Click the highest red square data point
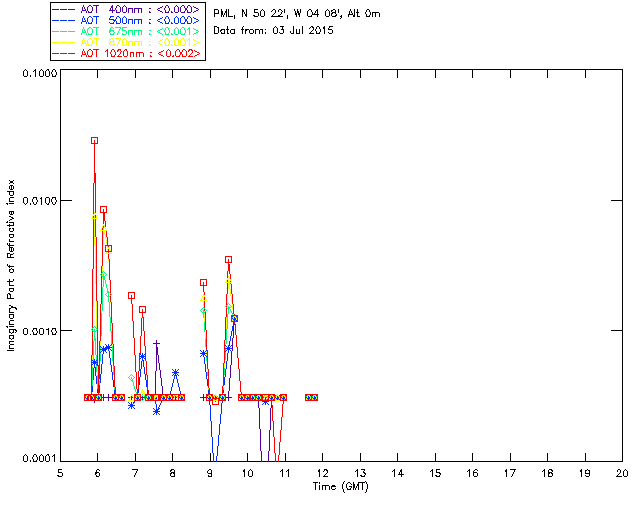This screenshot has height=512, width=640. click(94, 140)
